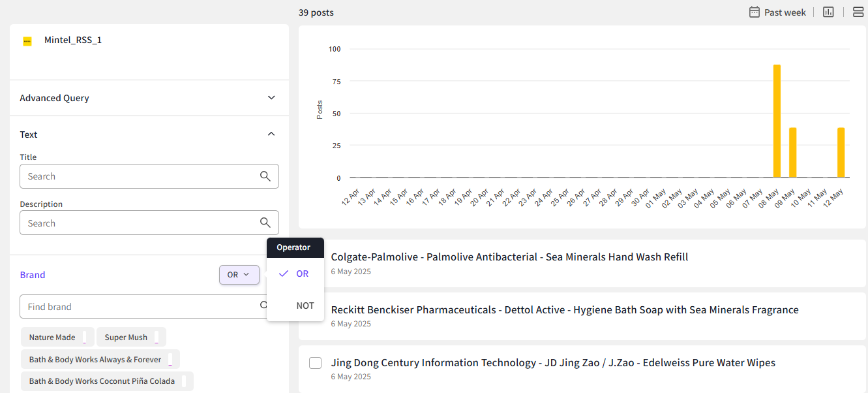Remove the Nature Made brand tag
Image resolution: width=868 pixels, height=393 pixels.
click(x=85, y=338)
